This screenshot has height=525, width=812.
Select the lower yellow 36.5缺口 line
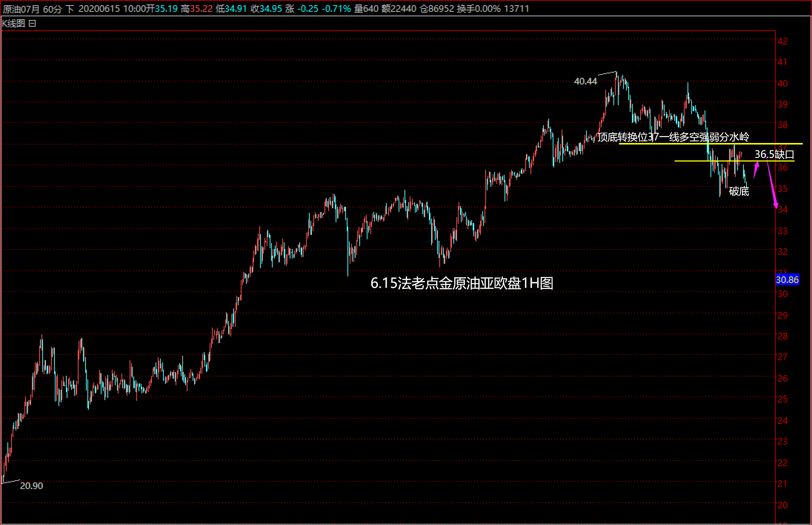coord(693,161)
